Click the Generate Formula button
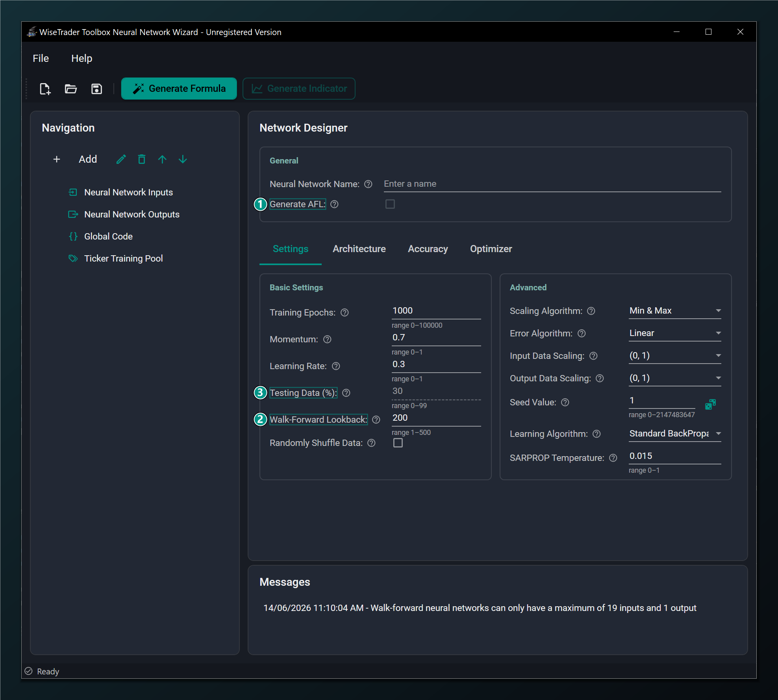 click(179, 89)
